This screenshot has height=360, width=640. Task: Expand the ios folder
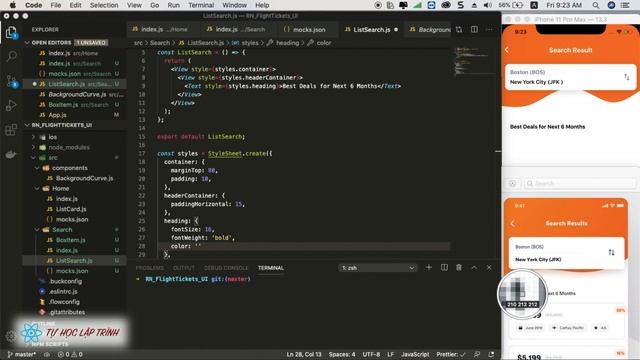(x=53, y=137)
